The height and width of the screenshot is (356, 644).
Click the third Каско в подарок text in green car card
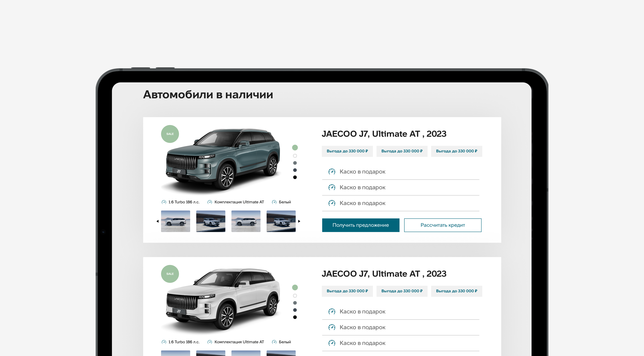point(362,203)
